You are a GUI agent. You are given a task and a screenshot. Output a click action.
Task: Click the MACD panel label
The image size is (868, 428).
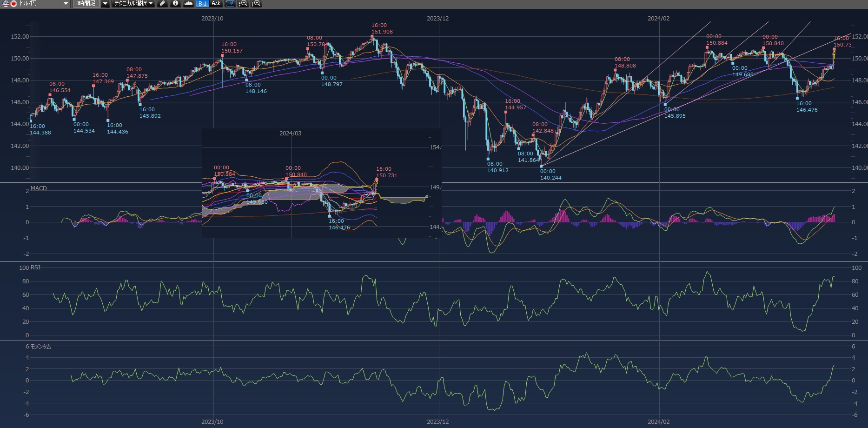(x=39, y=188)
